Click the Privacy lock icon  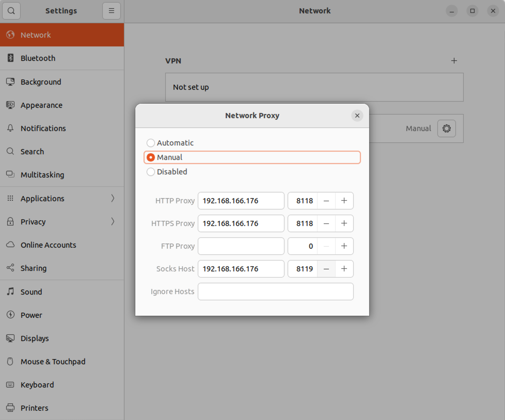(x=10, y=222)
